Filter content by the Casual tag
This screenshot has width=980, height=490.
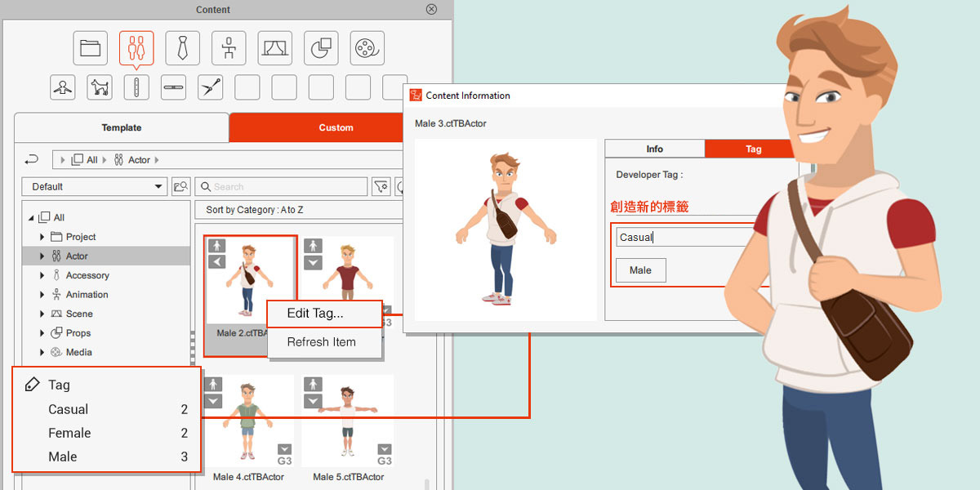(69, 409)
